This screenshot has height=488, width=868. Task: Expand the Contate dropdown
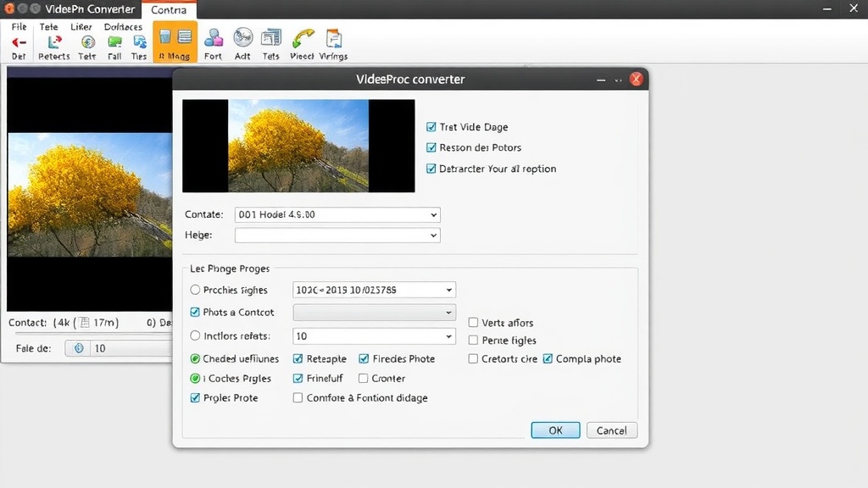433,215
